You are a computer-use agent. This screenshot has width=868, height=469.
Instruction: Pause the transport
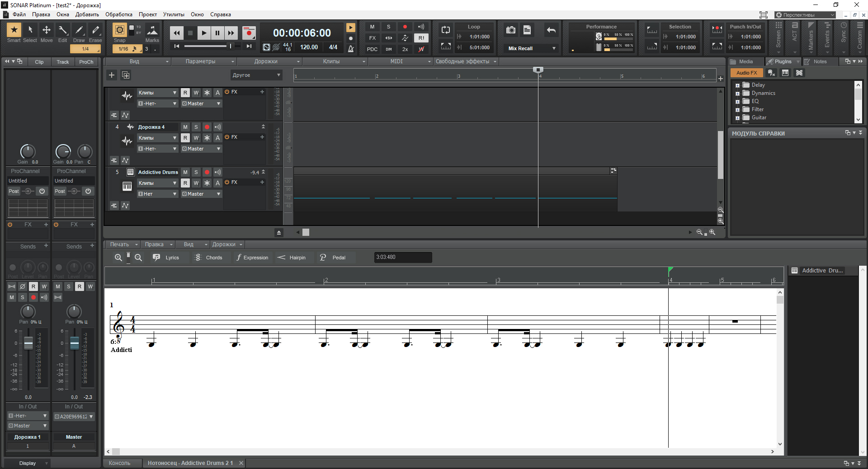217,33
